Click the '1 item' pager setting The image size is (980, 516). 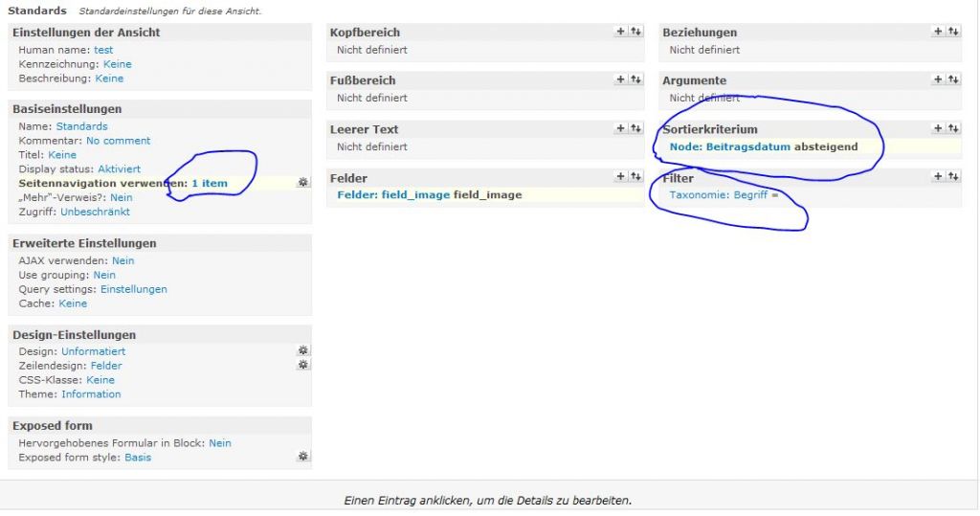[210, 183]
